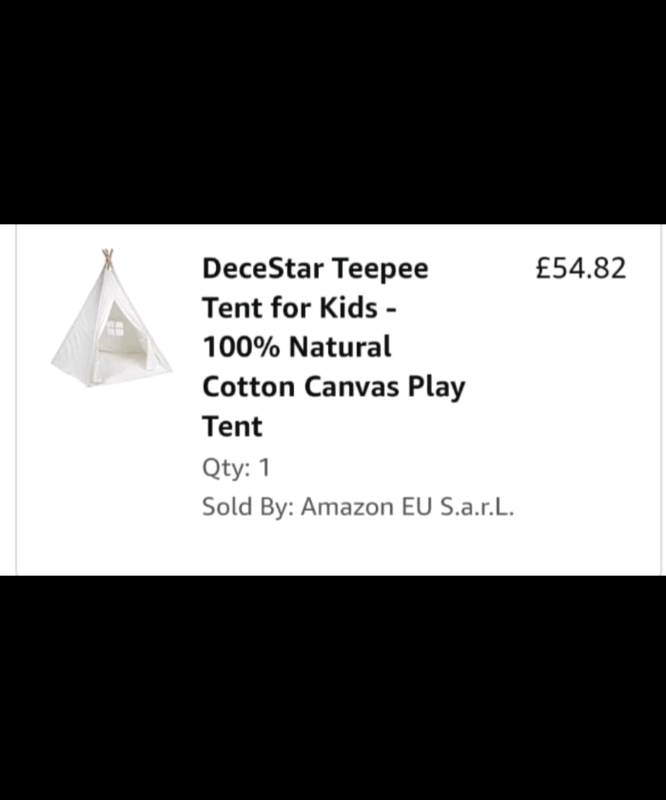Click the small window on the tent image

pos(115,328)
